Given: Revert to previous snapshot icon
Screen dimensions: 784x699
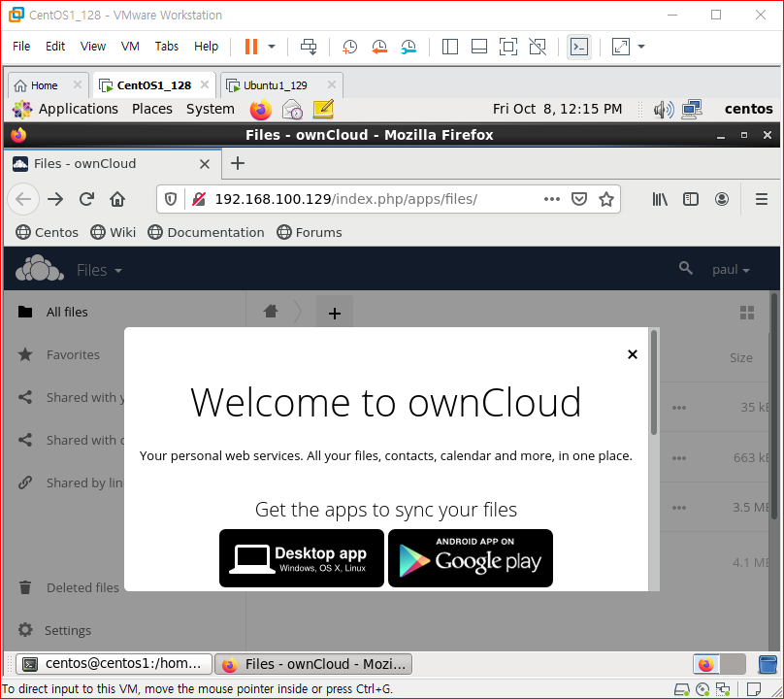Looking at the screenshot, I should click(379, 47).
